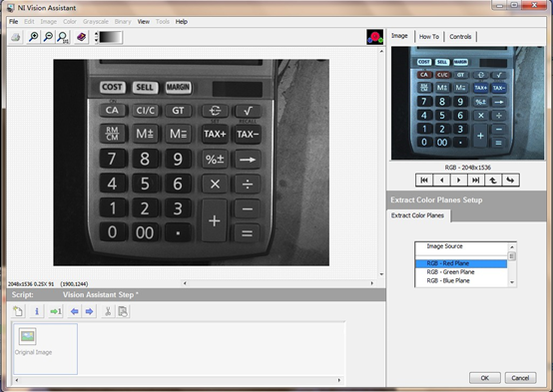The height and width of the screenshot is (392, 553).
Task: Click the OK button
Action: point(484,378)
